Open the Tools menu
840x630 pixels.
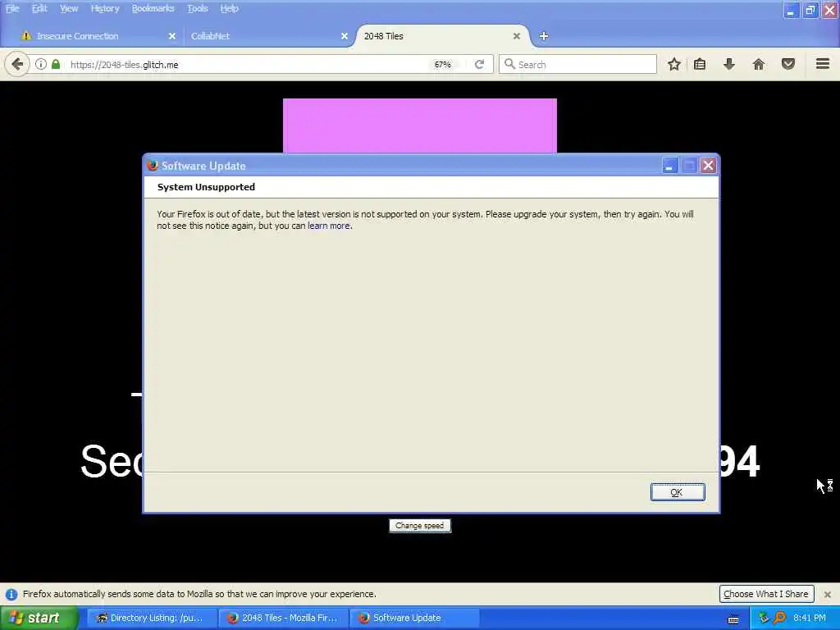(x=197, y=8)
